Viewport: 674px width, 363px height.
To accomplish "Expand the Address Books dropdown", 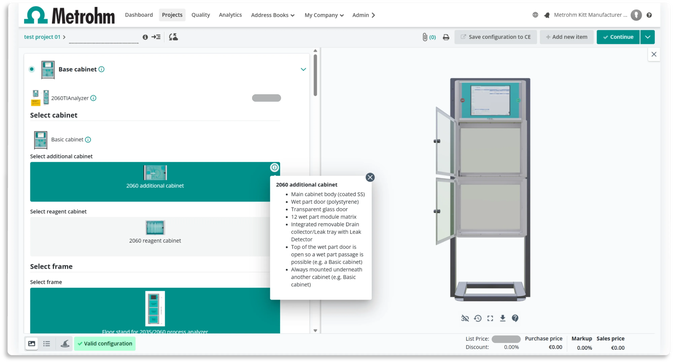I will 273,15.
